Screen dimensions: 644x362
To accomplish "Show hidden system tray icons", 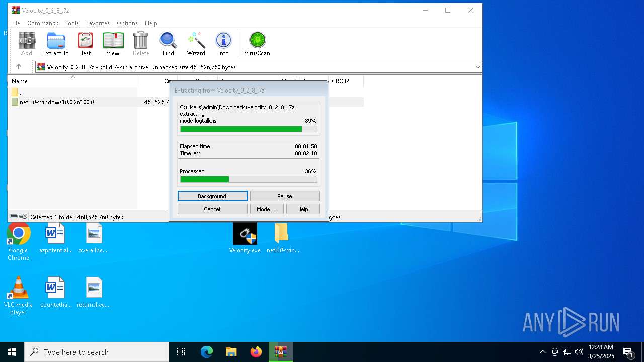I will tap(542, 352).
